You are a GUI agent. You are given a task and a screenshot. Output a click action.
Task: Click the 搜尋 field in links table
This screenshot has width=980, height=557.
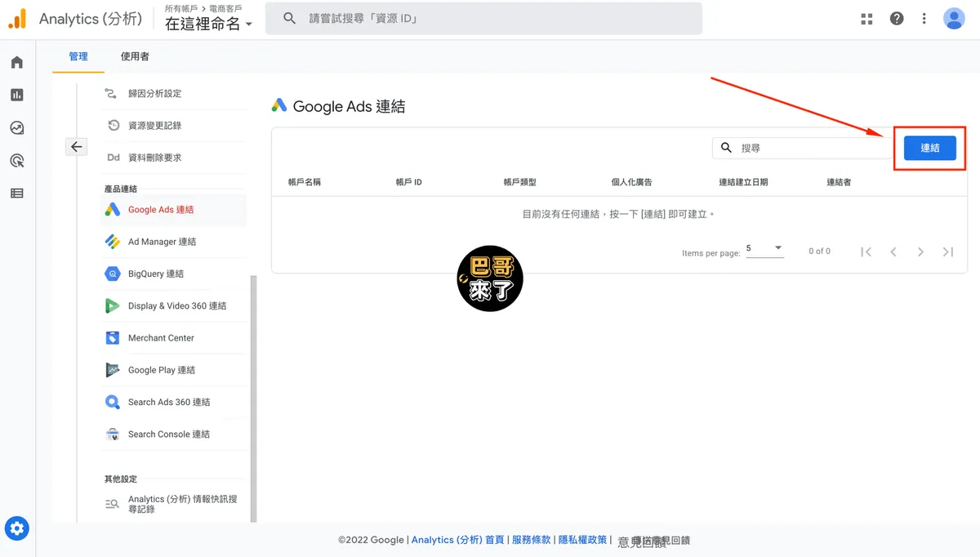pos(804,148)
